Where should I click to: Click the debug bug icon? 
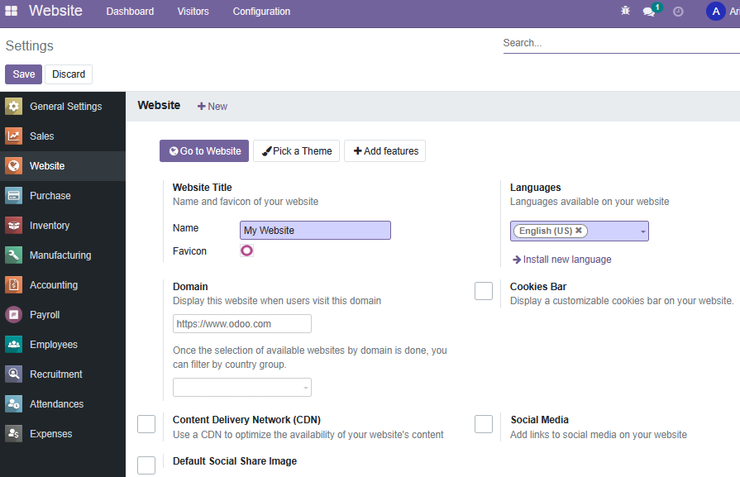click(625, 10)
